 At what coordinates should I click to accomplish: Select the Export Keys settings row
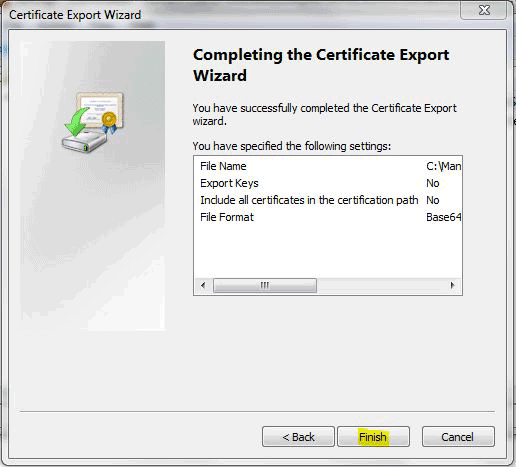point(328,183)
